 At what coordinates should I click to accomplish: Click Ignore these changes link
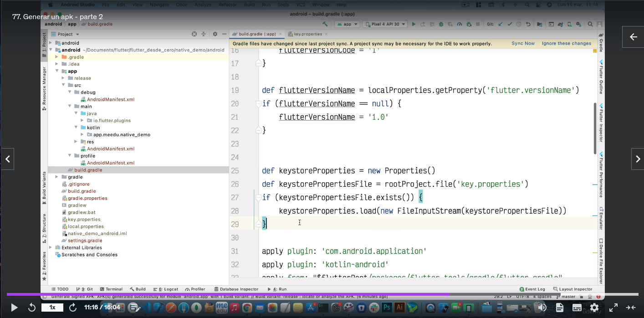(566, 44)
